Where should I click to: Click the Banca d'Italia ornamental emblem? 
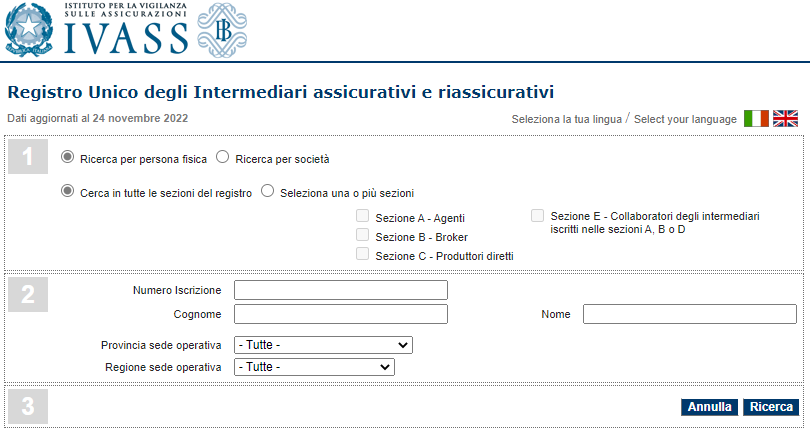222,30
